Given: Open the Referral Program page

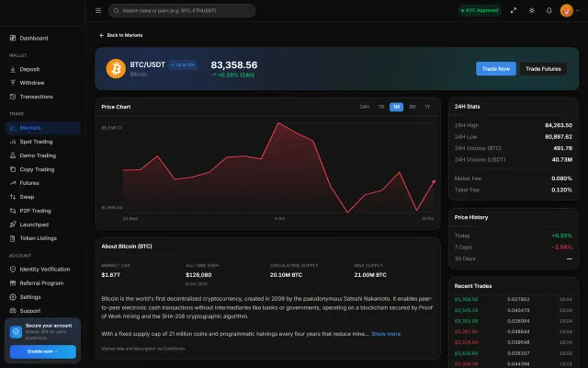Looking at the screenshot, I should pyautogui.click(x=43, y=283).
